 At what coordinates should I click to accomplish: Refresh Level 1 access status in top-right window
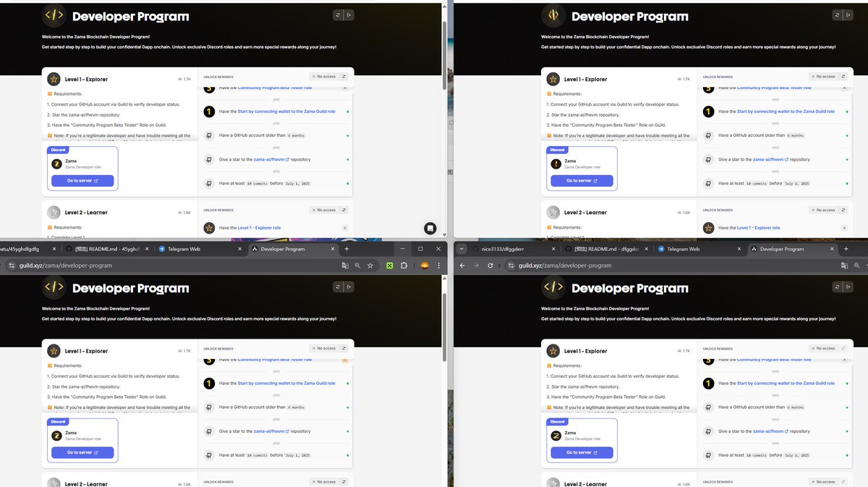click(x=843, y=76)
